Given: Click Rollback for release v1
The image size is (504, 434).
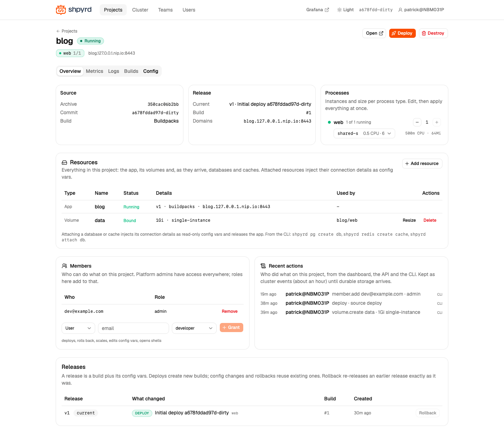Looking at the screenshot, I should pyautogui.click(x=428, y=413).
